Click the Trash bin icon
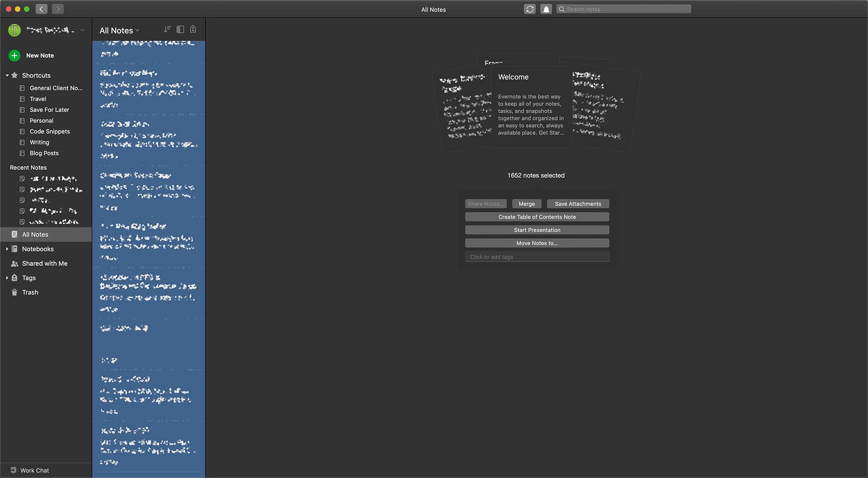The height and width of the screenshot is (478, 868). point(14,292)
